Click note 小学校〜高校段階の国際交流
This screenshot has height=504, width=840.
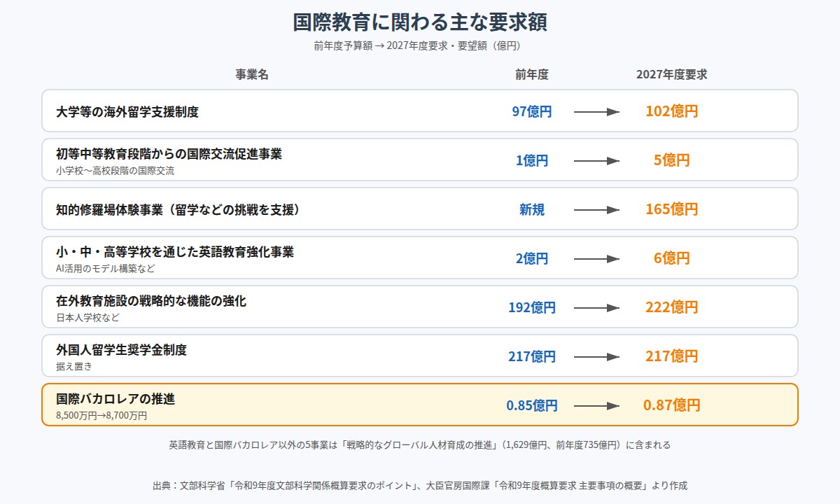(115, 170)
